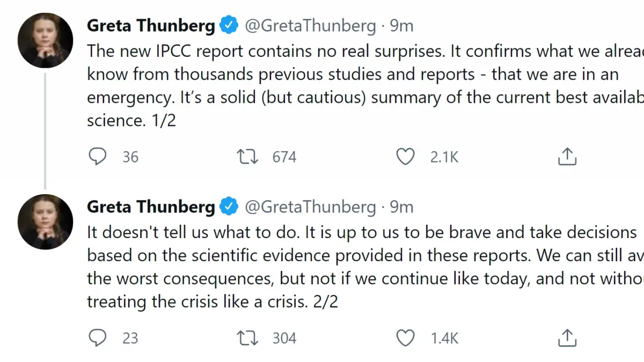The image size is (644, 362).
Task: Open profile picture on first tweet
Action: 45,40
